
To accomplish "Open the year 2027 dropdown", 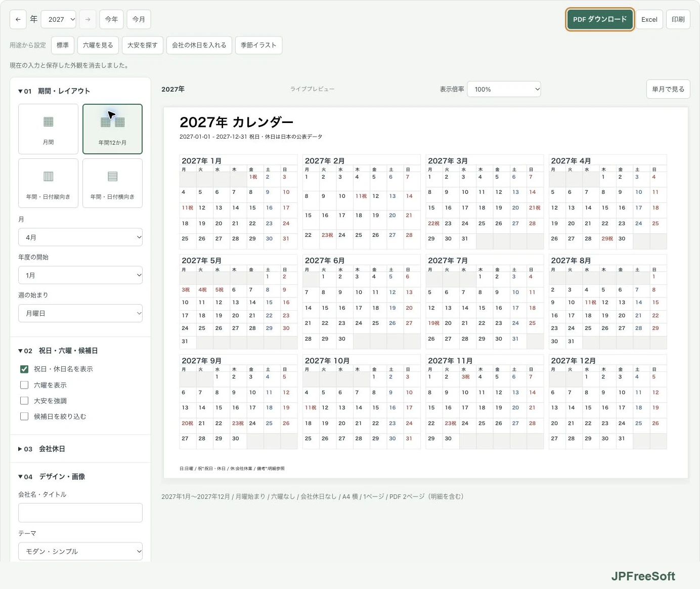I will 58,19.
